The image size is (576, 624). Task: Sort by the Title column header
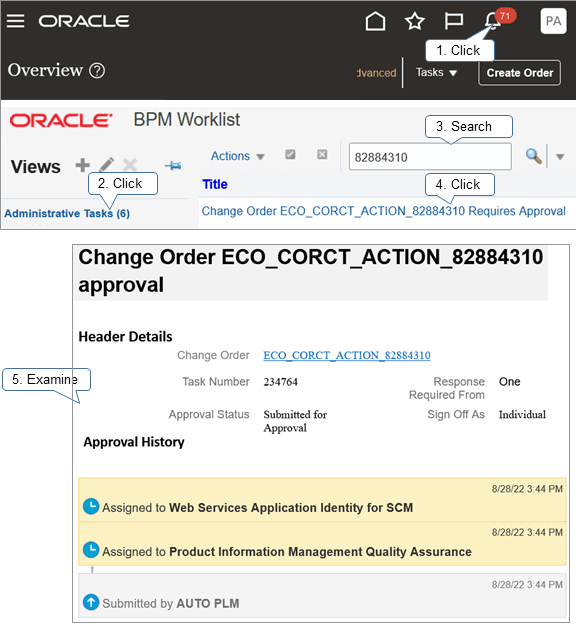pos(215,184)
